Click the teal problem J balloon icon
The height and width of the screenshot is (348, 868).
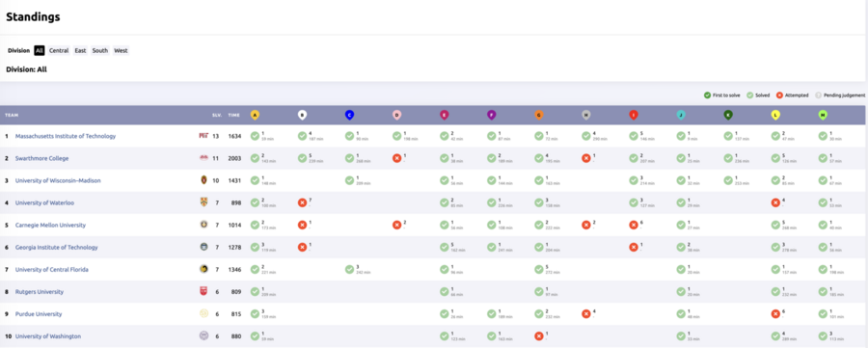(681, 115)
